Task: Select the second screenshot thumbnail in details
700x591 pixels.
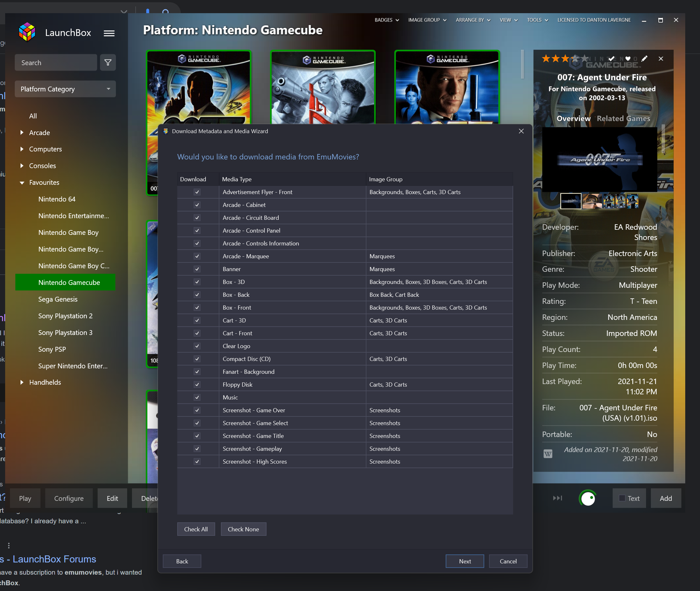Action: pos(592,201)
